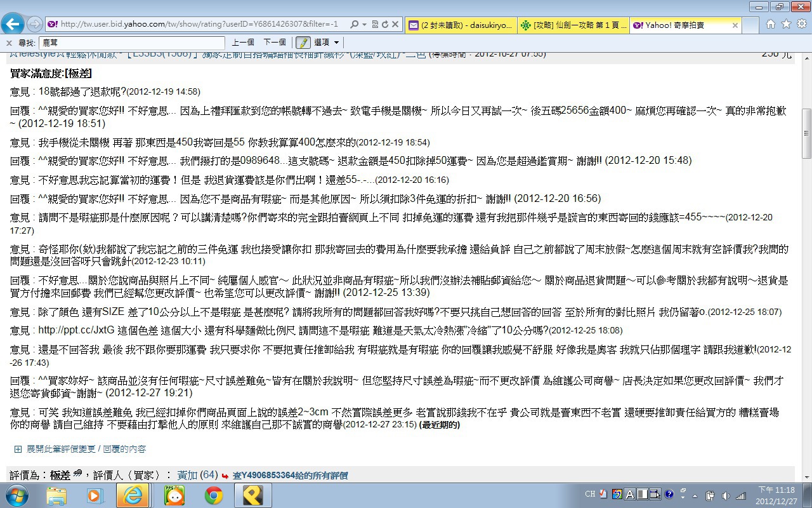Click the IME notepad checkmark icon
Screen dimensions: 812x508
pyautogui.click(x=603, y=494)
